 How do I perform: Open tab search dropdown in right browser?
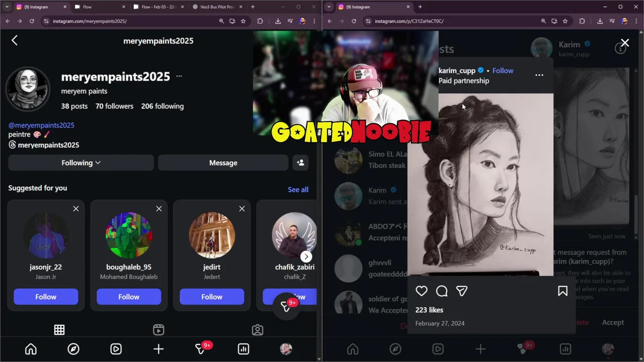point(329,7)
